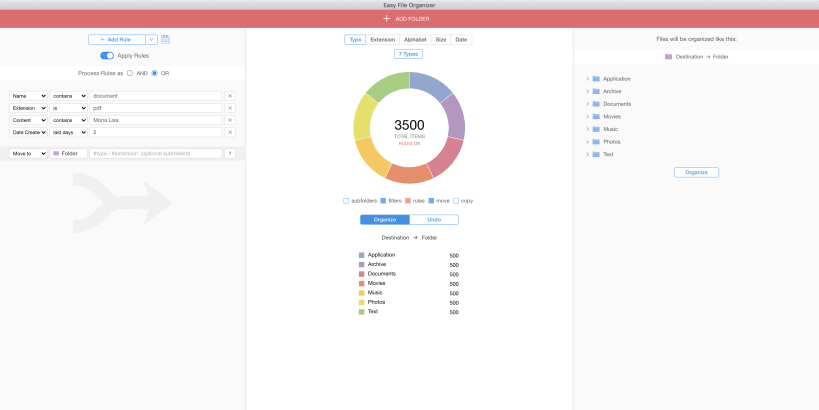The image size is (819, 410).
Task: Open the Extension attribute dropdown
Action: click(x=28, y=108)
